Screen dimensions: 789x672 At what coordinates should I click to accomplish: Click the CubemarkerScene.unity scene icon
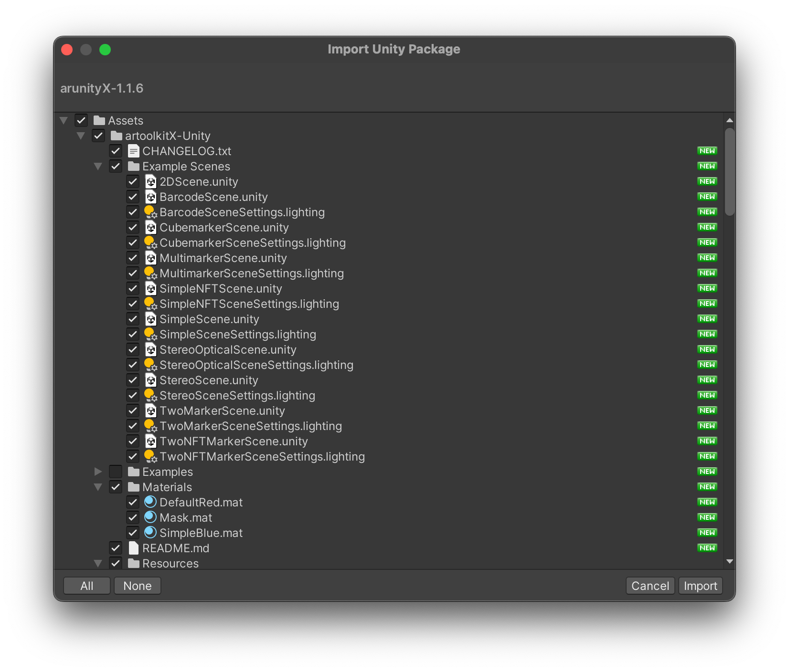tap(151, 227)
